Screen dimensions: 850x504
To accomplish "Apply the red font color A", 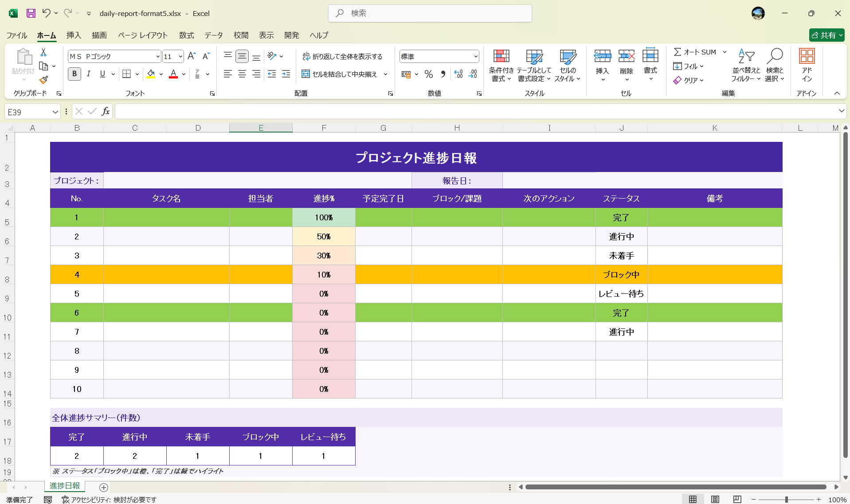I will tap(173, 74).
